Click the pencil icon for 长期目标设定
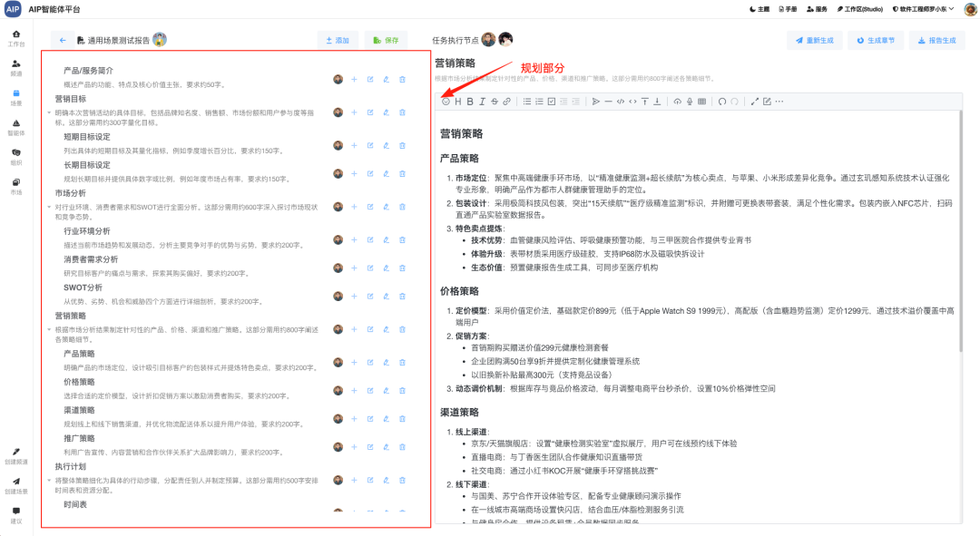 [387, 173]
